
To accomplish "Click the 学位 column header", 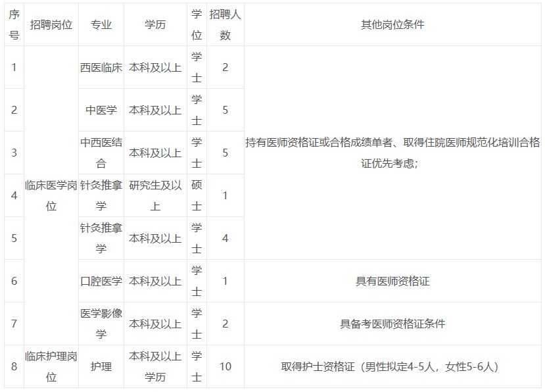I will click(x=195, y=24).
